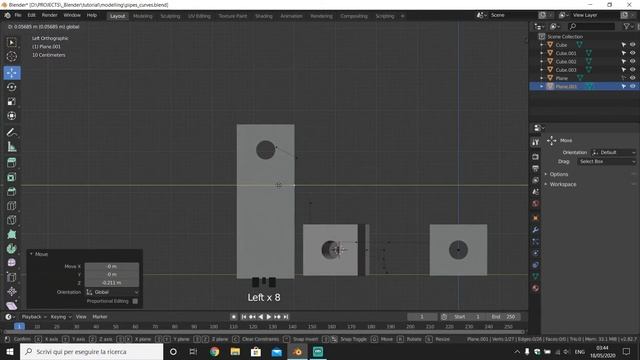Open the File menu
640x360 pixels.
tap(18, 15)
